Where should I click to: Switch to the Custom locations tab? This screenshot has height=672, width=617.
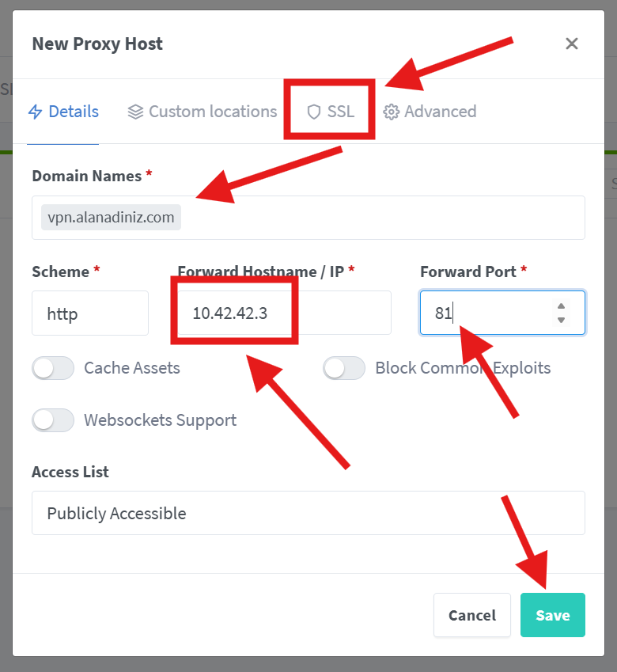[212, 112]
